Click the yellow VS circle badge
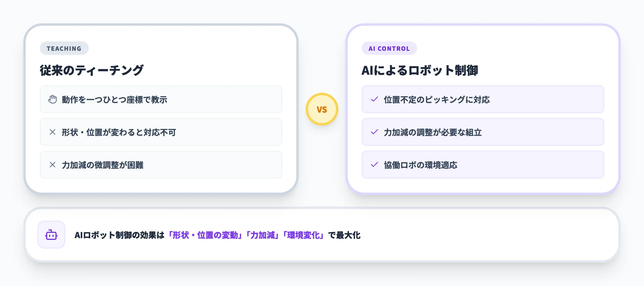Viewport: 644px width, 286px height. pyautogui.click(x=322, y=109)
